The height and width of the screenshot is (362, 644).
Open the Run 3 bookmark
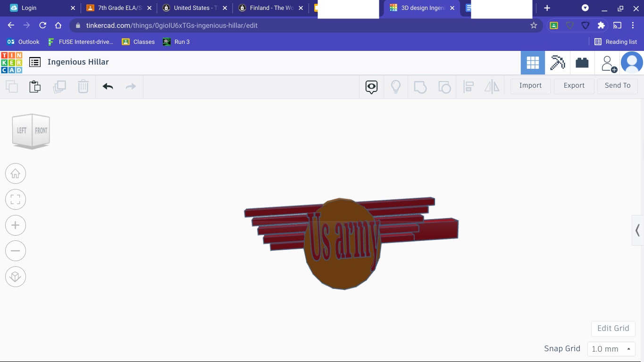(x=176, y=42)
